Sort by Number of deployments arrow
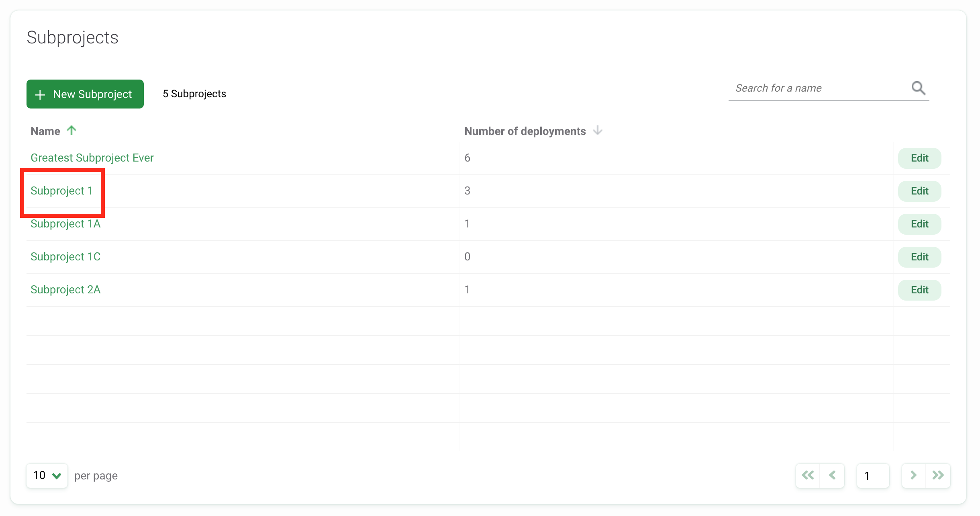This screenshot has width=980, height=516. pos(598,131)
